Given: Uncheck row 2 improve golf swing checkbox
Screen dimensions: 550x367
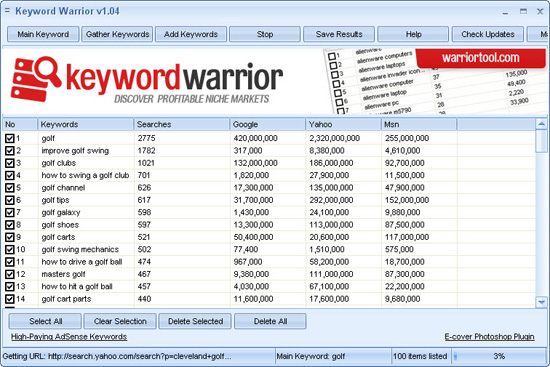Looking at the screenshot, I should [x=10, y=151].
